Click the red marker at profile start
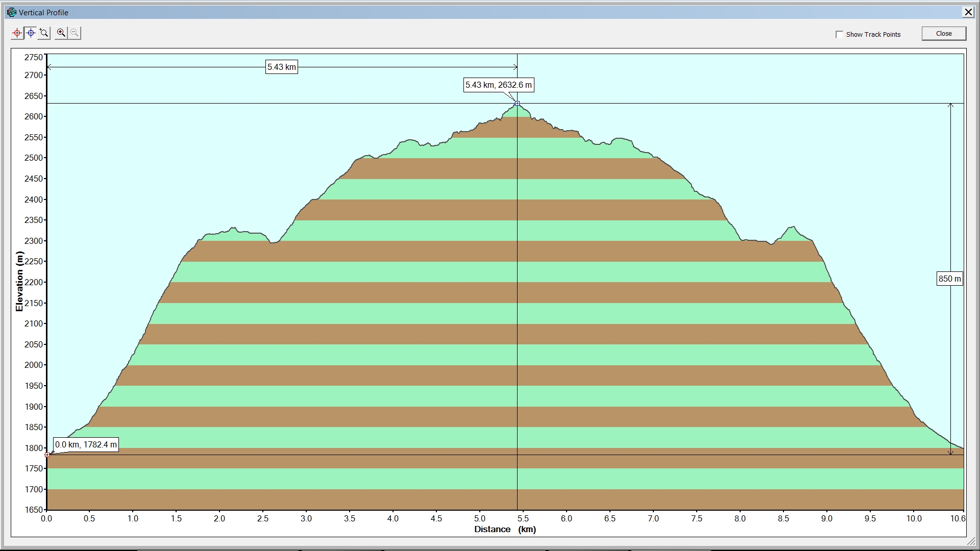Viewport: 980px width, 551px height. click(47, 455)
